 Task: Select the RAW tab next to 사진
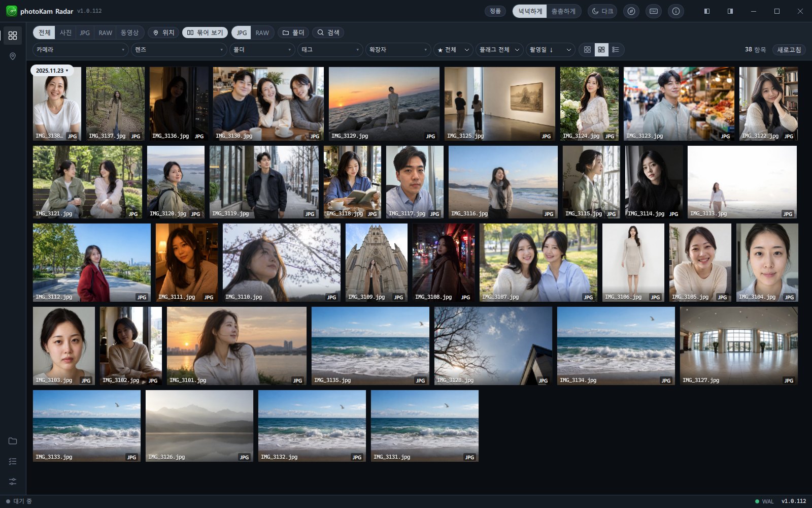coord(106,33)
